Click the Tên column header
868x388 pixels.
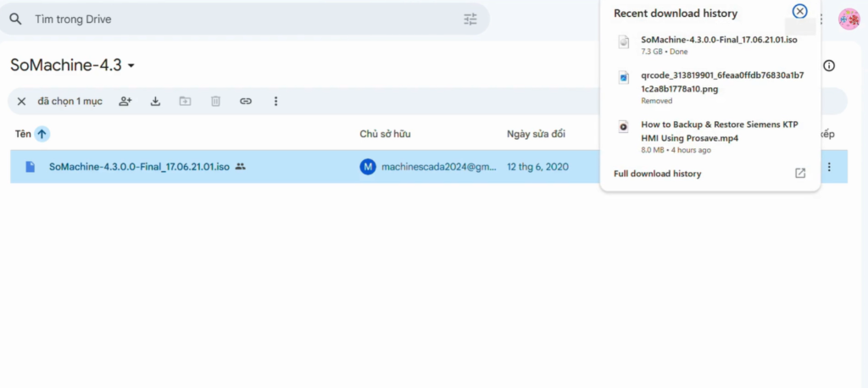point(23,134)
